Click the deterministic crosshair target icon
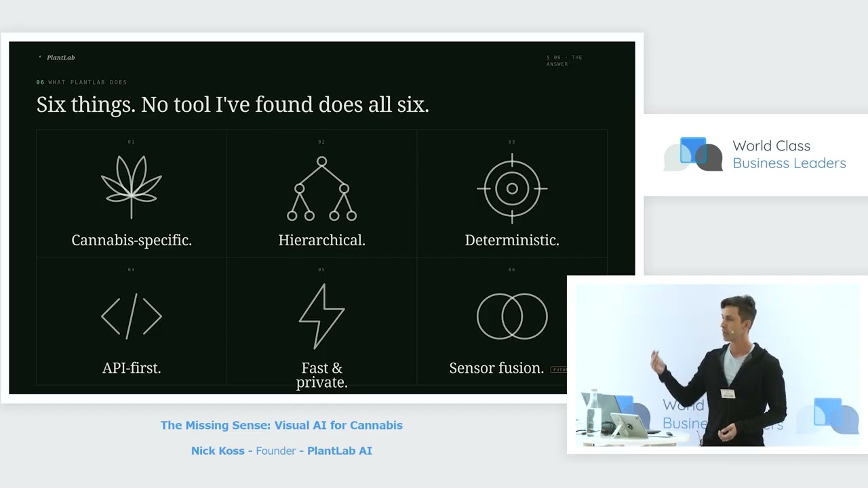Screen dimensions: 868x488 tap(512, 188)
